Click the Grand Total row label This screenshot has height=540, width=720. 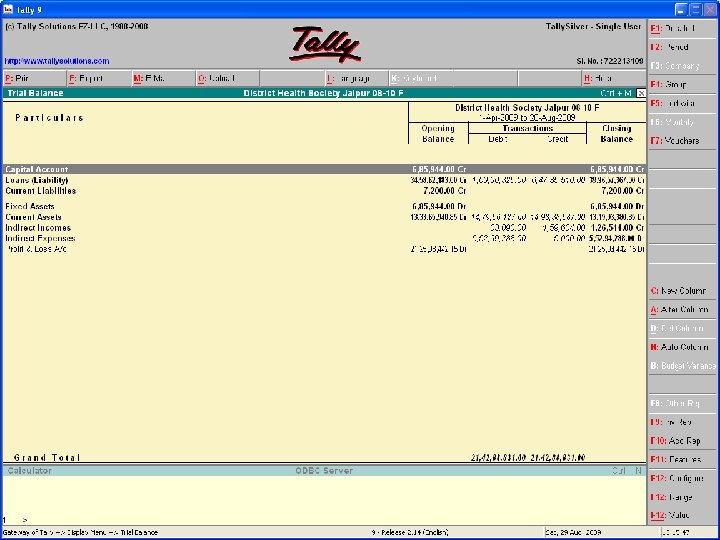tap(47, 458)
